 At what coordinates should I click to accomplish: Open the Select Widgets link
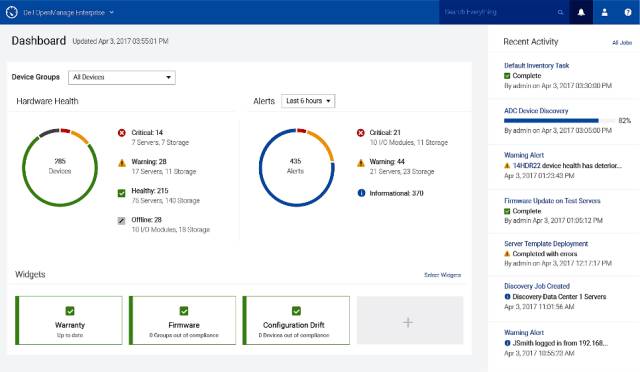442,275
